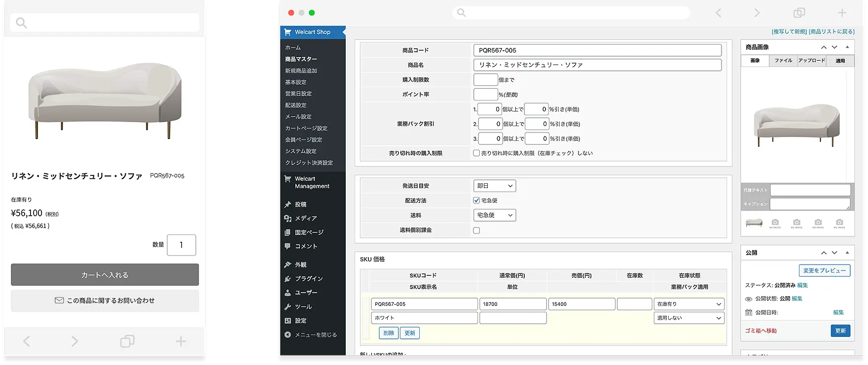Click the search magnifier in shop preview window

tap(21, 23)
